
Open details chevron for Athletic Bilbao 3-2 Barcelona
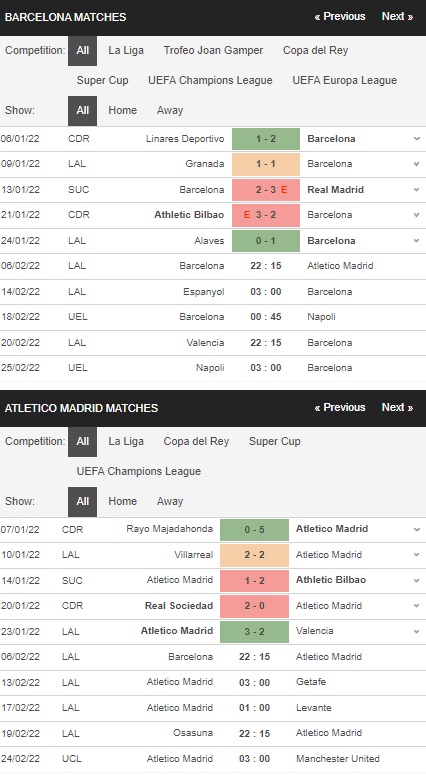coord(417,215)
